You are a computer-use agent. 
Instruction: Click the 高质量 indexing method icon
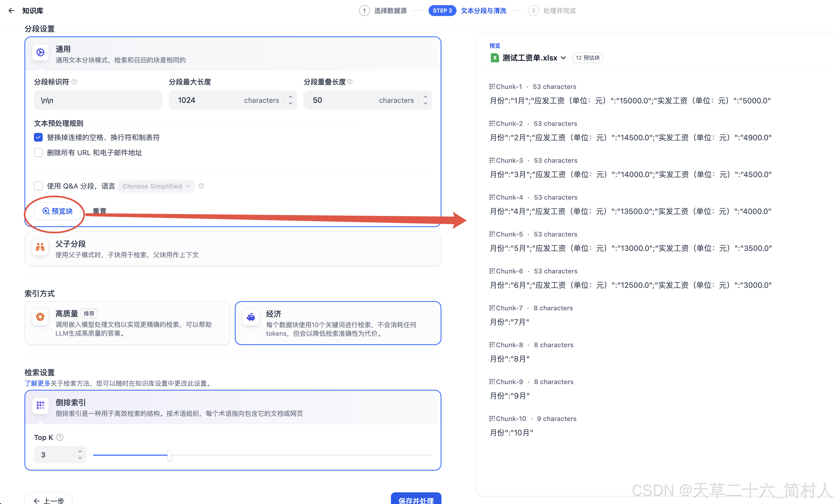click(x=40, y=317)
